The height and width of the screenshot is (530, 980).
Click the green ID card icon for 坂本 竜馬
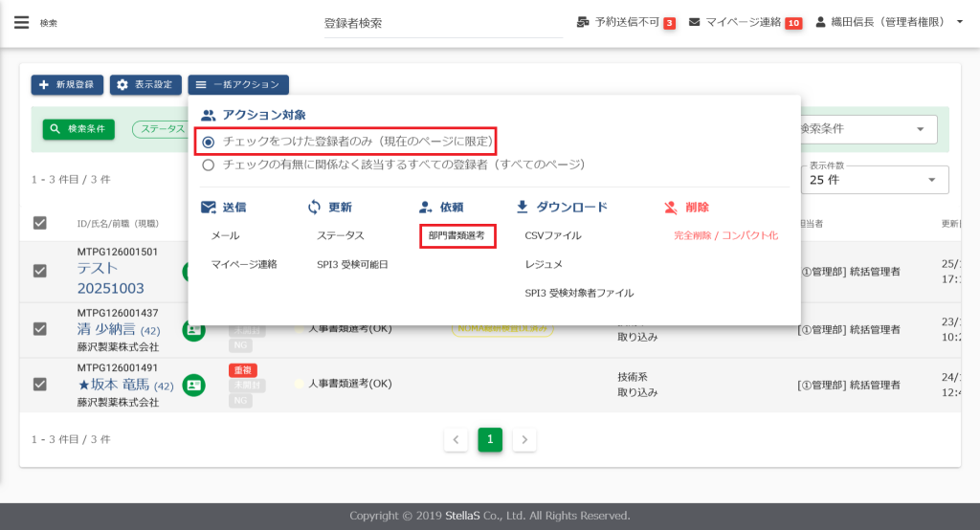(194, 386)
